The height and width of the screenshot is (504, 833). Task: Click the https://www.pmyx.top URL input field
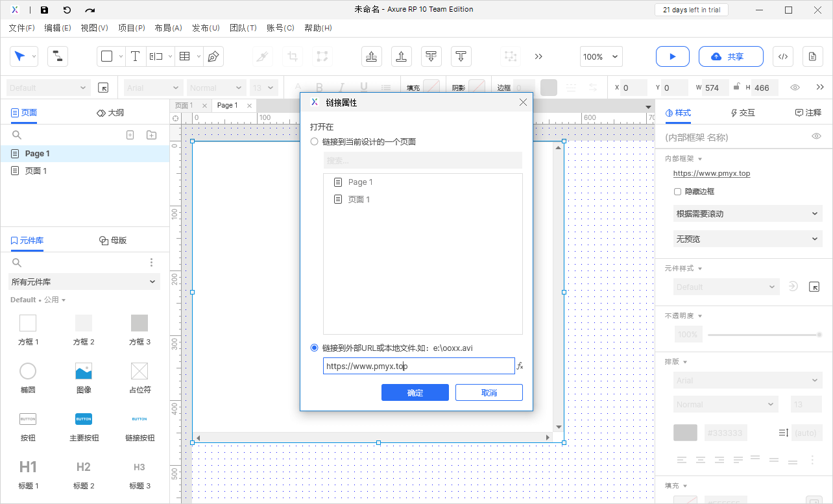click(419, 366)
